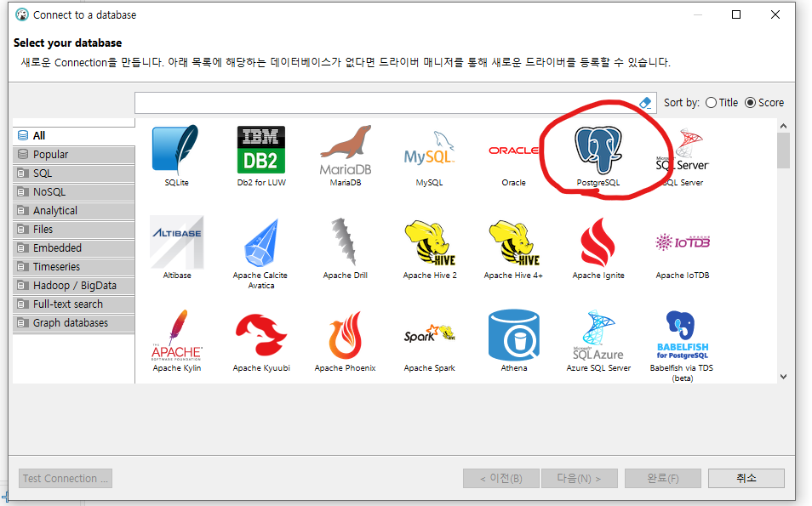Sort databases by Title radio button
Screen dimensions: 812x506
tap(711, 103)
